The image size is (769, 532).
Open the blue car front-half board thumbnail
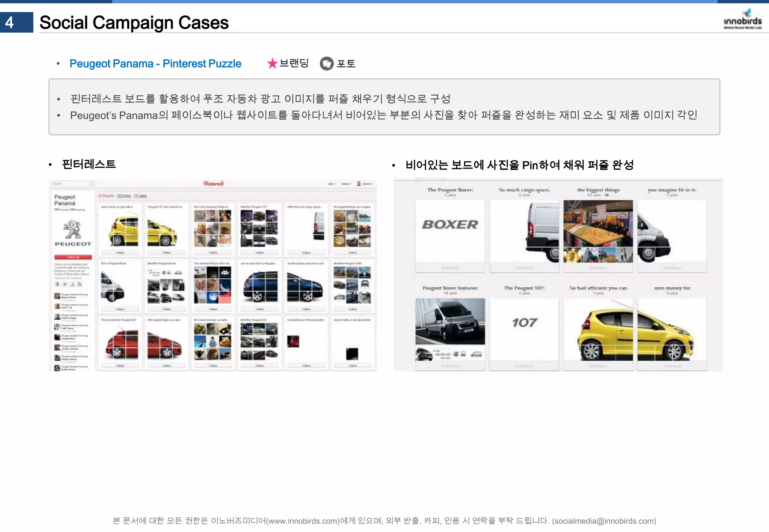306,285
